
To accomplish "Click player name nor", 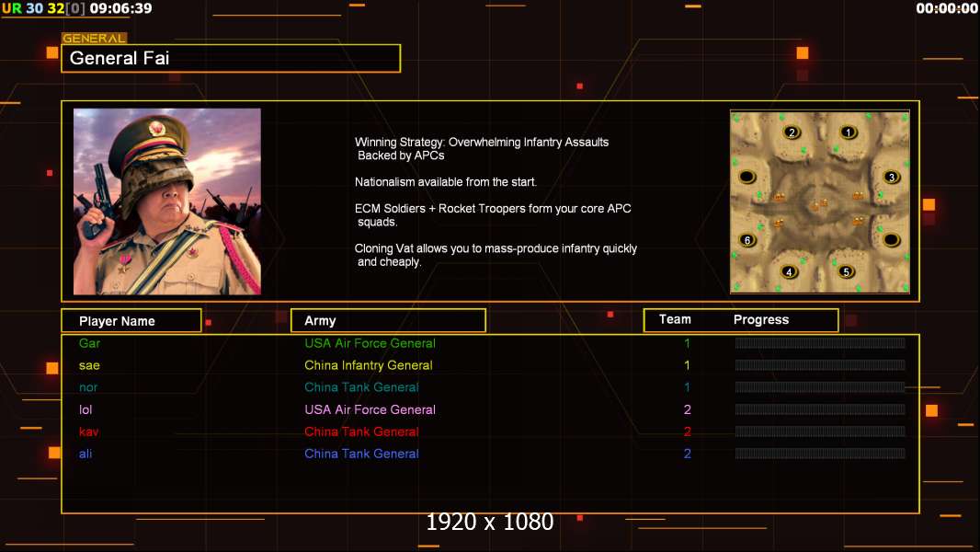I will point(88,387).
